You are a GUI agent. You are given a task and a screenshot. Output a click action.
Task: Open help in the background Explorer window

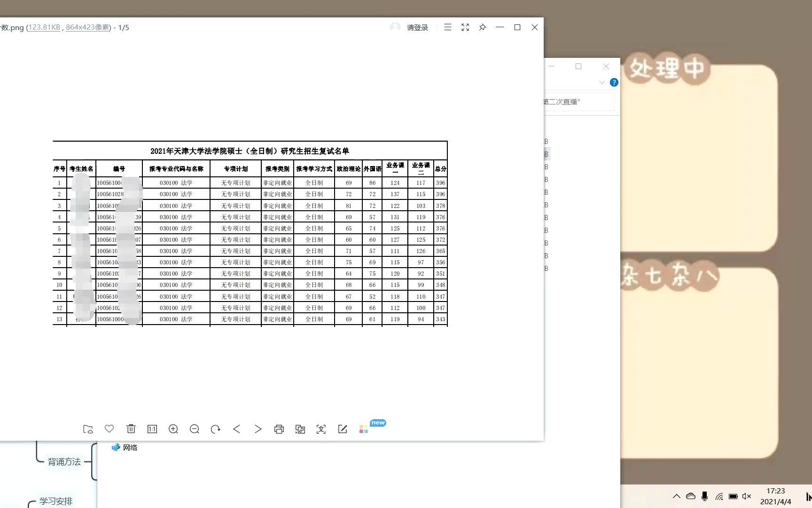[614, 82]
